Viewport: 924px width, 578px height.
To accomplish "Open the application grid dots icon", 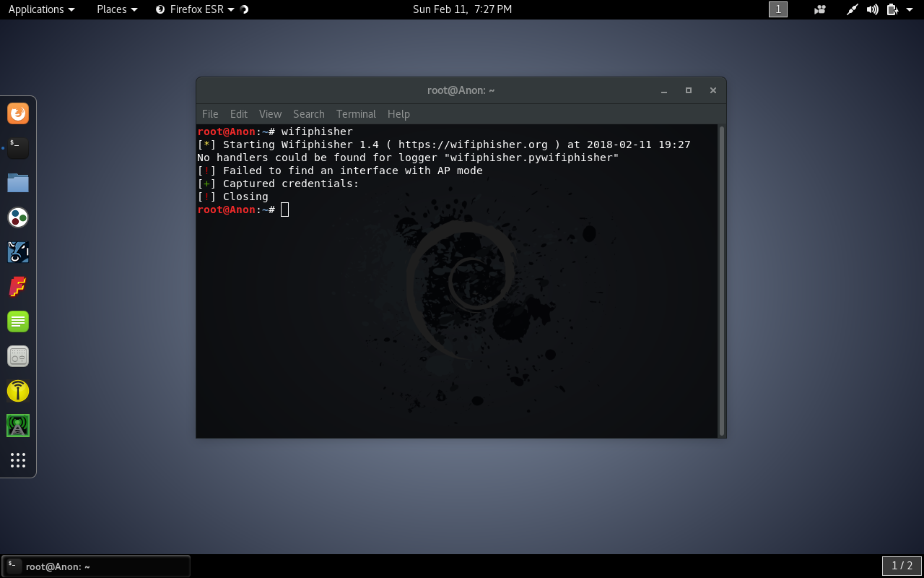I will [17, 460].
